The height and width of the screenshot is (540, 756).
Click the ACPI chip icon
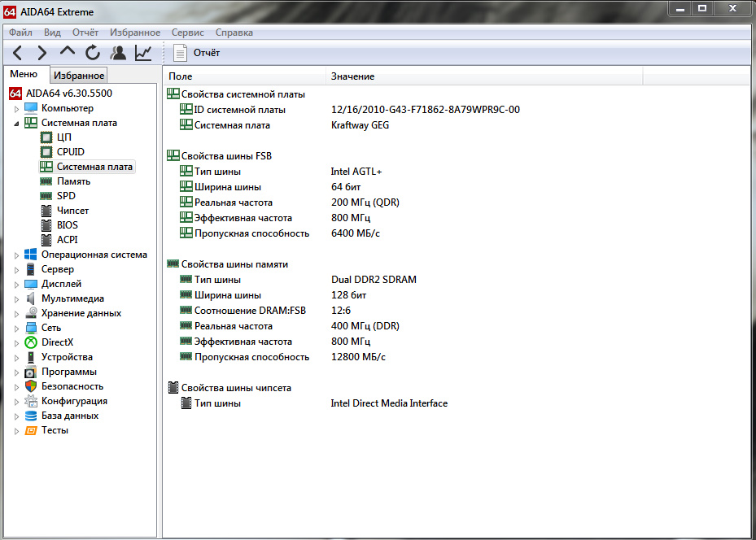tap(46, 239)
